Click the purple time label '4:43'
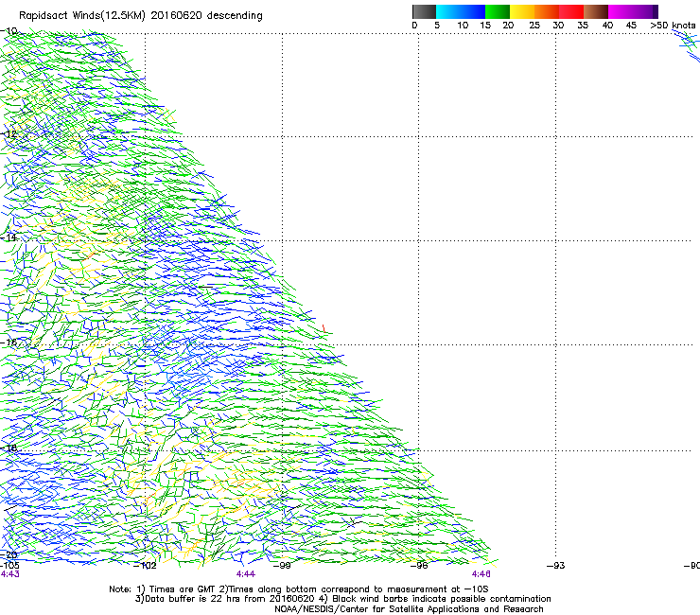The width and height of the screenshot is (700, 615). tap(10, 574)
